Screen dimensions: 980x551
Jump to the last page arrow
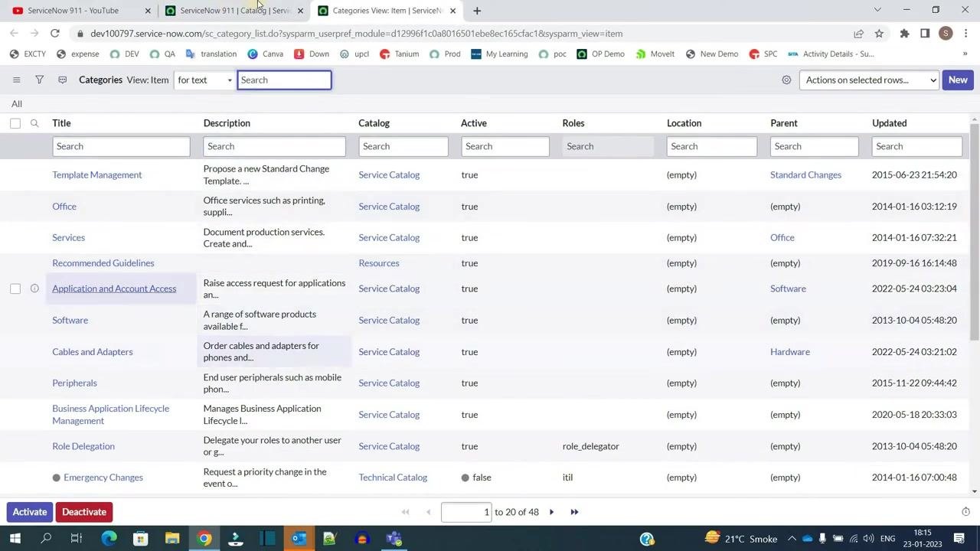pyautogui.click(x=574, y=512)
